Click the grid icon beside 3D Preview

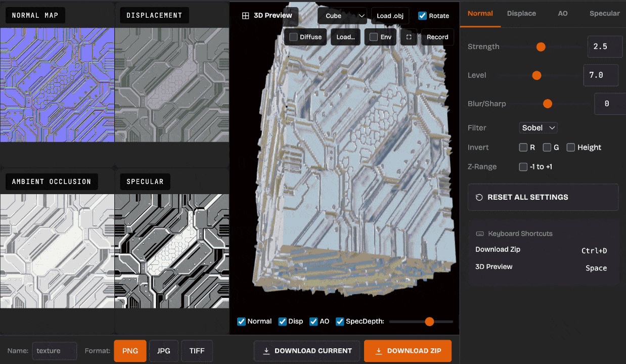coord(245,16)
